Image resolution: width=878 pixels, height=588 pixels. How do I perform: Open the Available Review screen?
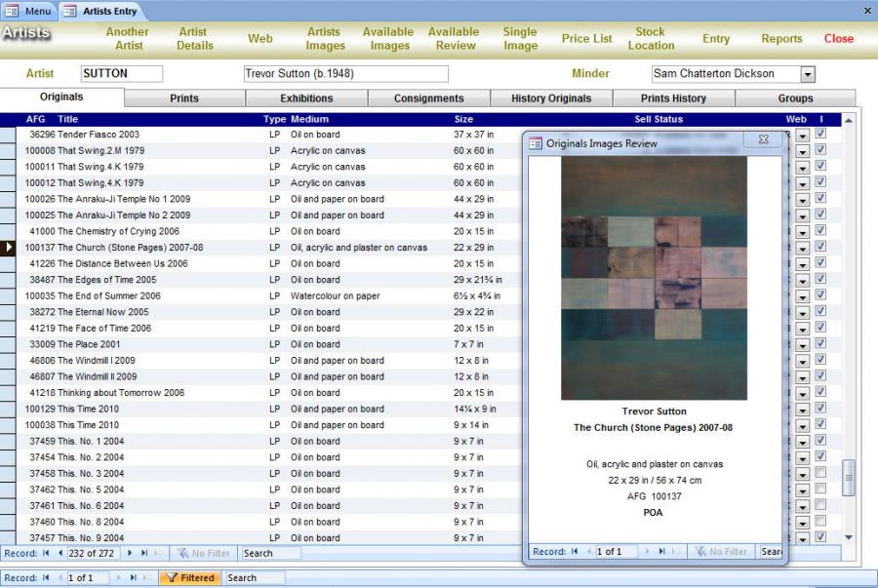[x=454, y=39]
